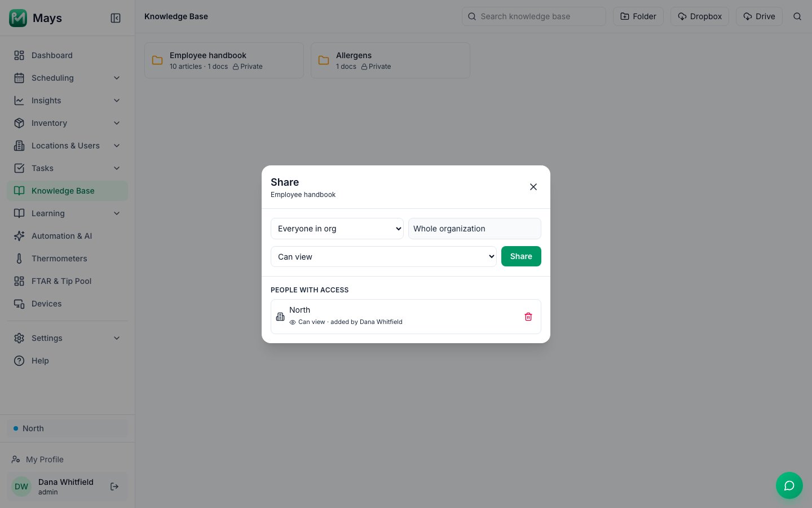
Task: Click the North entry in access list
Action: click(406, 317)
